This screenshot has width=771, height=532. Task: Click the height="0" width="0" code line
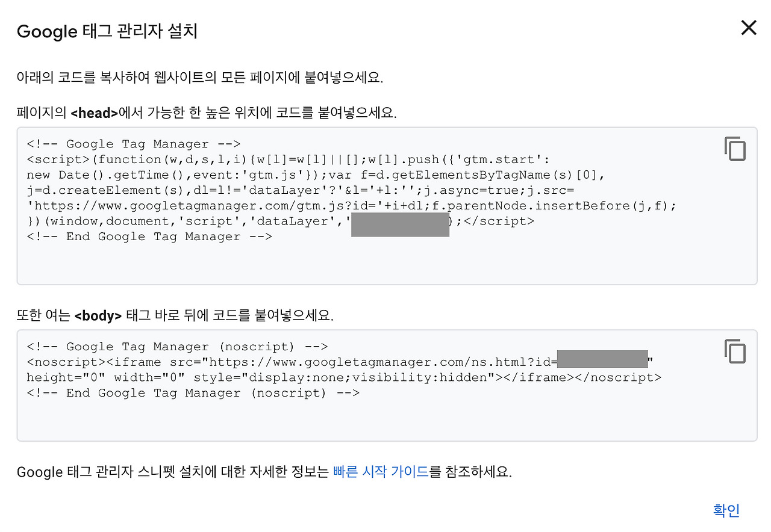pos(344,378)
